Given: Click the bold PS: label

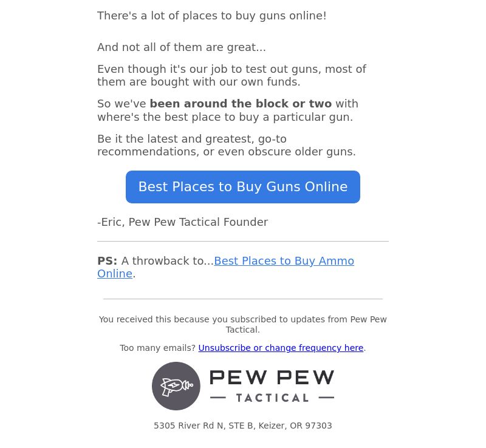Looking at the screenshot, I should tap(108, 261).
